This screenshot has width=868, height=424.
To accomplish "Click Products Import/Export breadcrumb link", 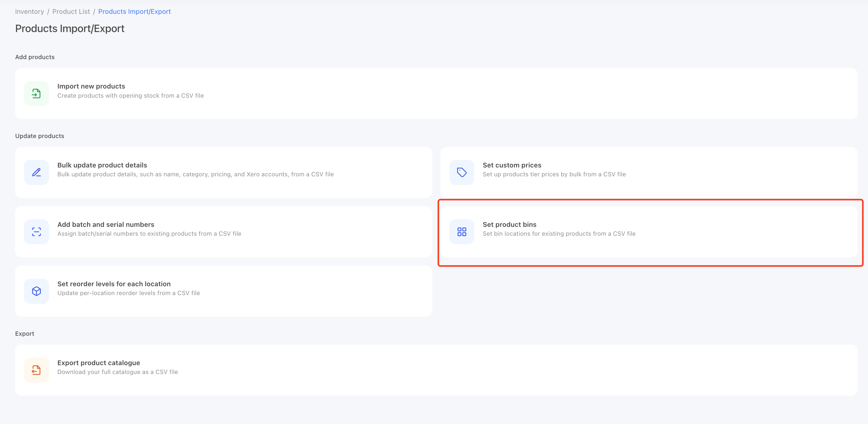I will tap(135, 11).
